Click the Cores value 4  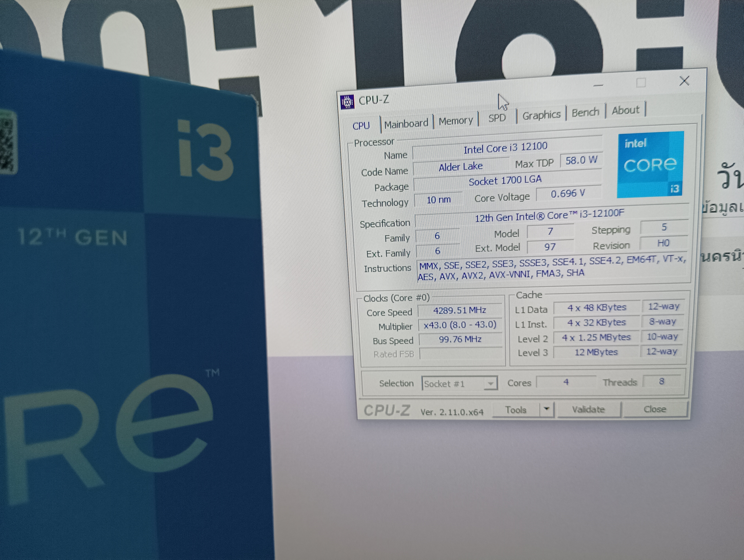coord(566,382)
